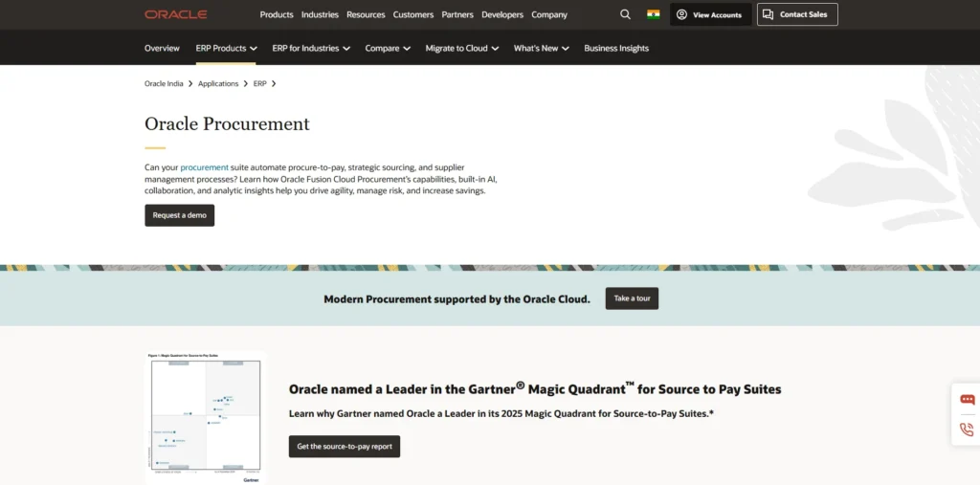Click the ERP breadcrumb link

(260, 83)
